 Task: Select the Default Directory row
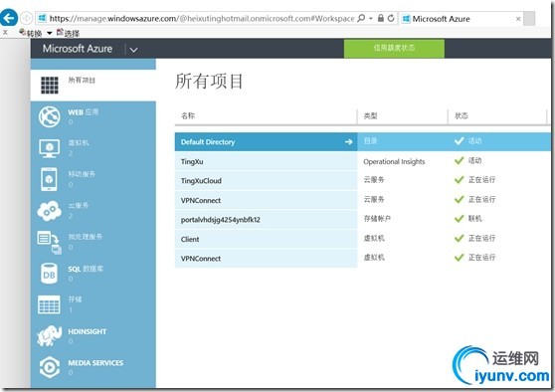[x=363, y=141]
